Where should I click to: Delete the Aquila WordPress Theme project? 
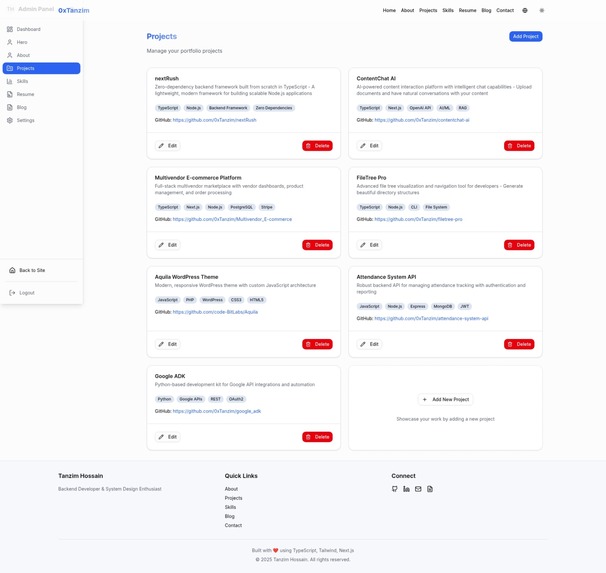tap(317, 344)
